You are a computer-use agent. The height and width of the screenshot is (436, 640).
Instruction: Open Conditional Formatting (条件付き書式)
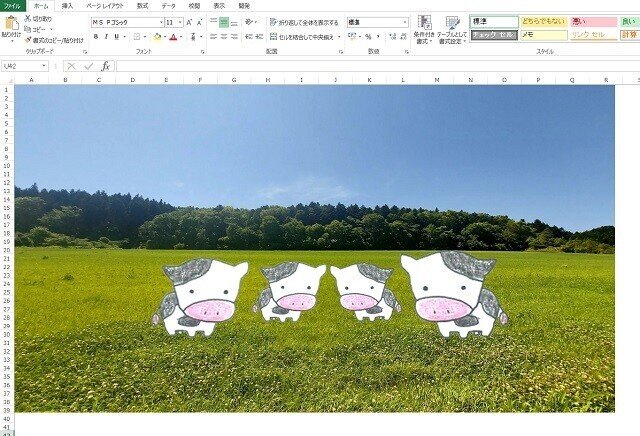(x=424, y=30)
